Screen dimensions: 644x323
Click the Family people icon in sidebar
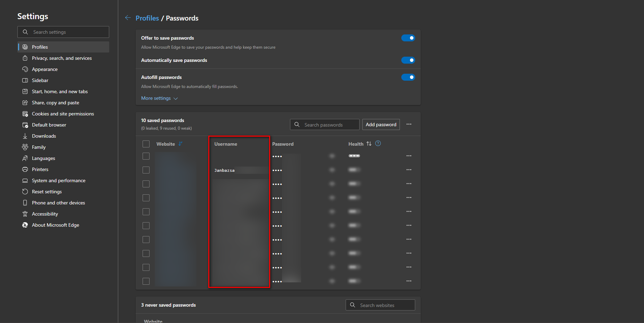pyautogui.click(x=25, y=147)
